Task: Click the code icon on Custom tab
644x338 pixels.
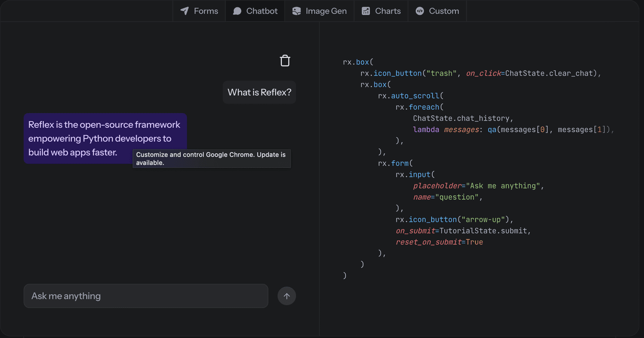Action: pyautogui.click(x=420, y=11)
